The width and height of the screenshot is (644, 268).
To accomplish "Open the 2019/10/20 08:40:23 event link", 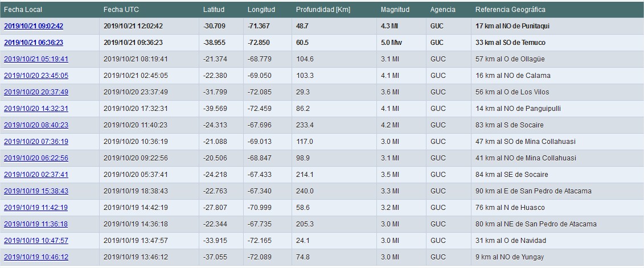I will pos(36,125).
